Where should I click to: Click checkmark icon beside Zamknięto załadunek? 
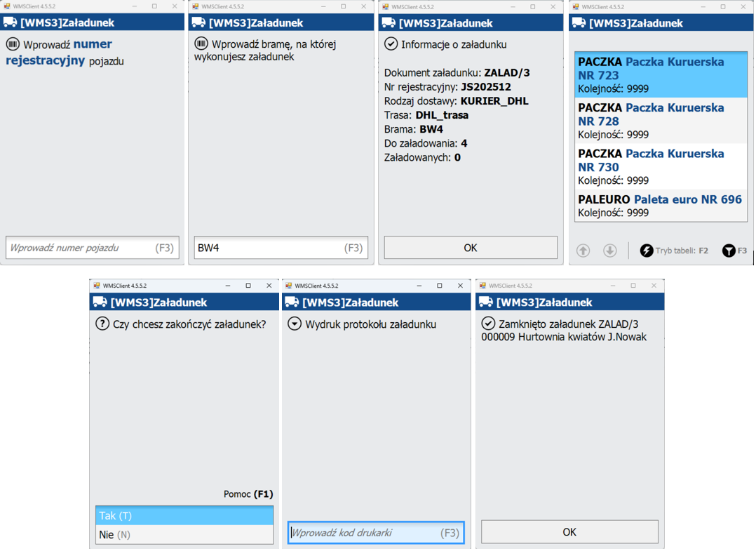488,324
